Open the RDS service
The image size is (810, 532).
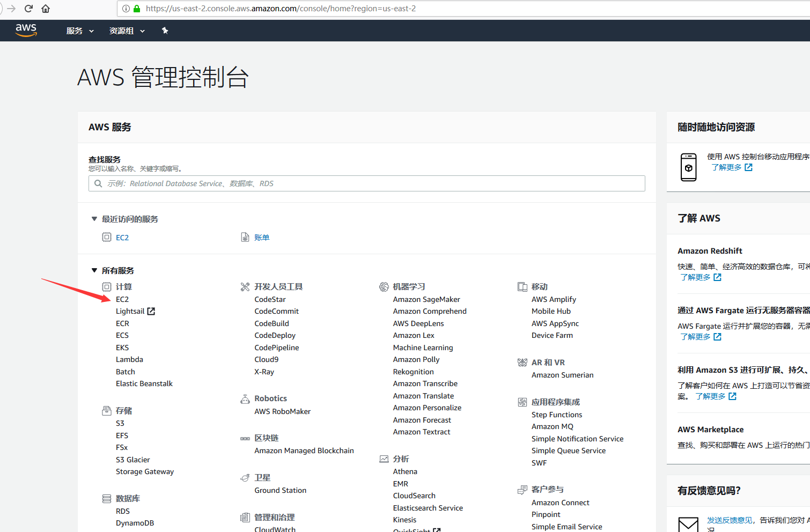123,511
